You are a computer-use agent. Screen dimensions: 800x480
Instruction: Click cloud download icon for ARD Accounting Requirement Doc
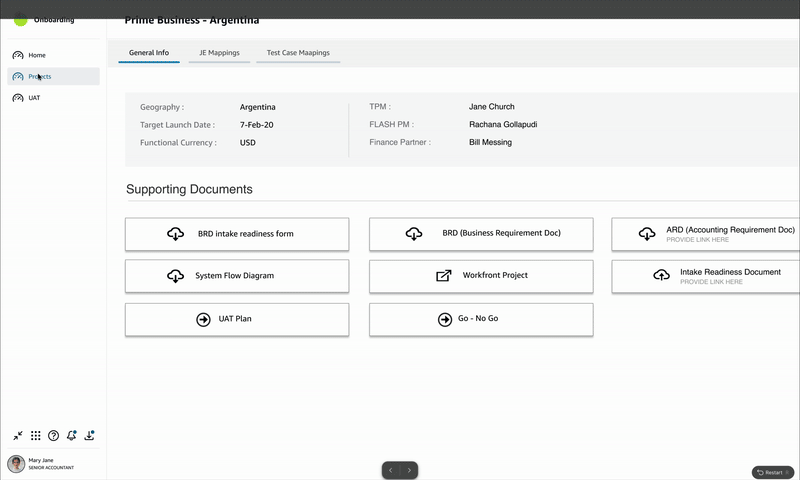click(647, 234)
